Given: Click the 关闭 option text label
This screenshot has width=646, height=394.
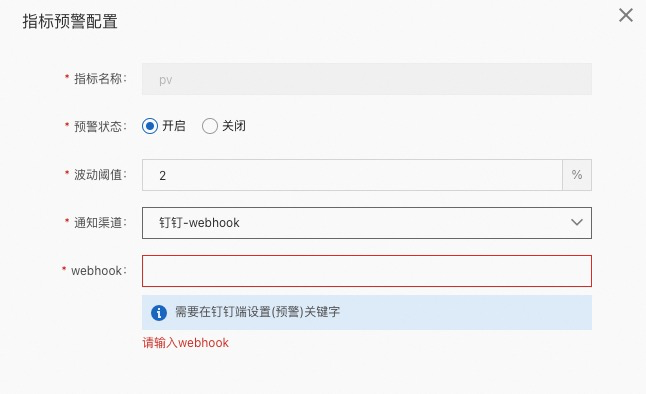Looking at the screenshot, I should click(x=234, y=126).
